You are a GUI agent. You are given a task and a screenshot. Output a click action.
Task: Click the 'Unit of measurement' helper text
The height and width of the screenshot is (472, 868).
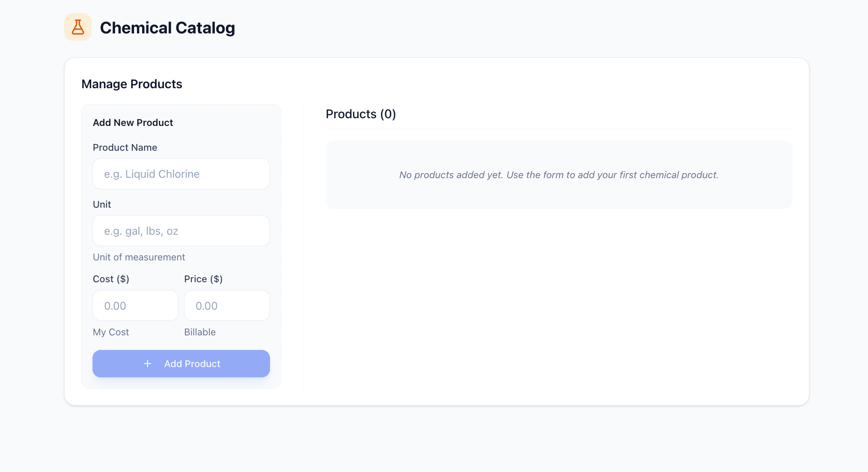(x=139, y=257)
